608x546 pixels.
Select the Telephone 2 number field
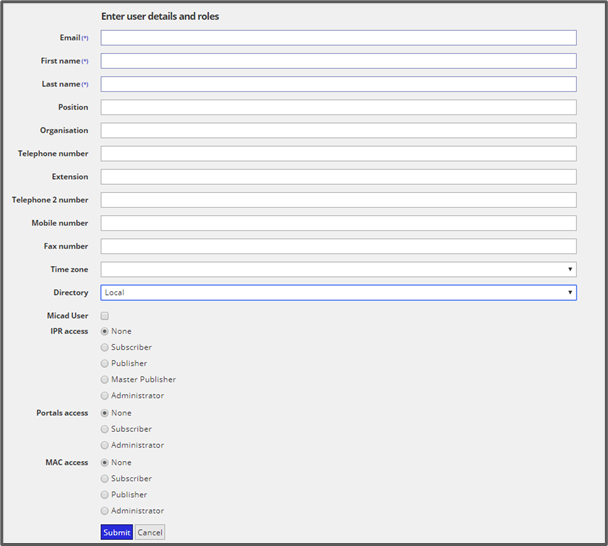pos(338,200)
